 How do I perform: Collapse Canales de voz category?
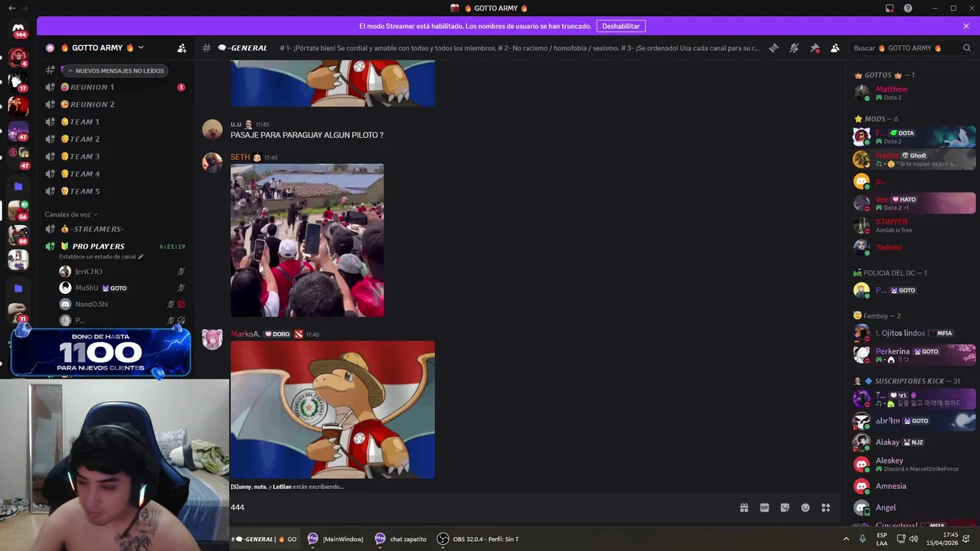(71, 214)
